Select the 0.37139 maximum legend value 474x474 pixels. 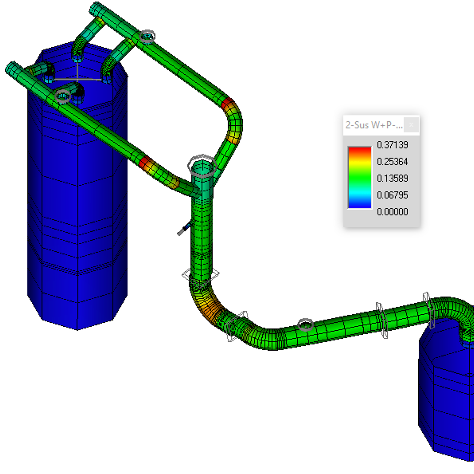[392, 145]
